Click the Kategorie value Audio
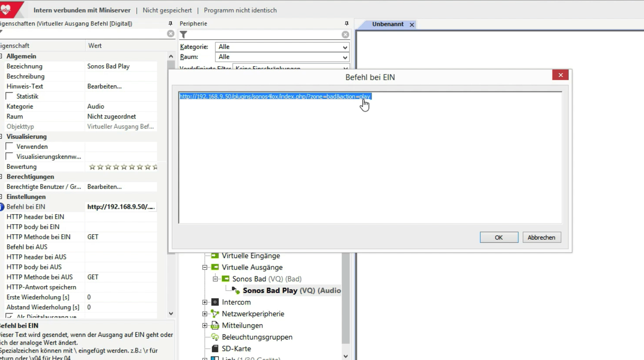Image resolution: width=644 pixels, height=360 pixels. tap(96, 106)
